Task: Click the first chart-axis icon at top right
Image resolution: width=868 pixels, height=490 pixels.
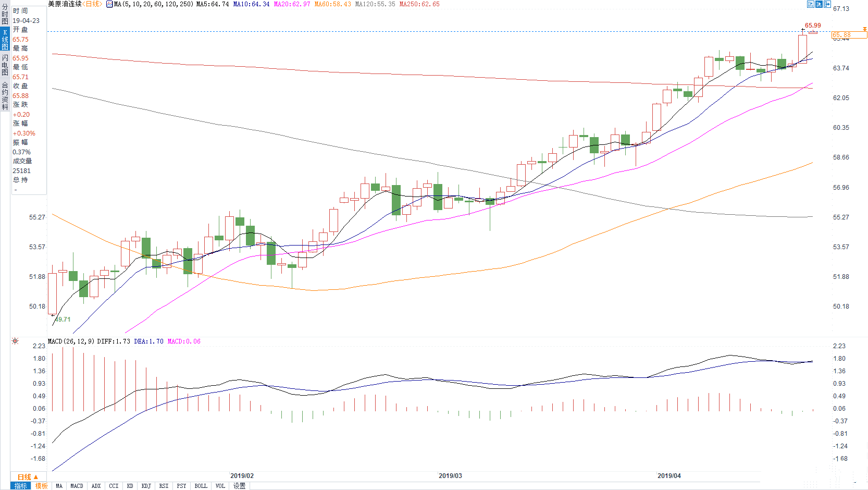Action: (x=811, y=4)
